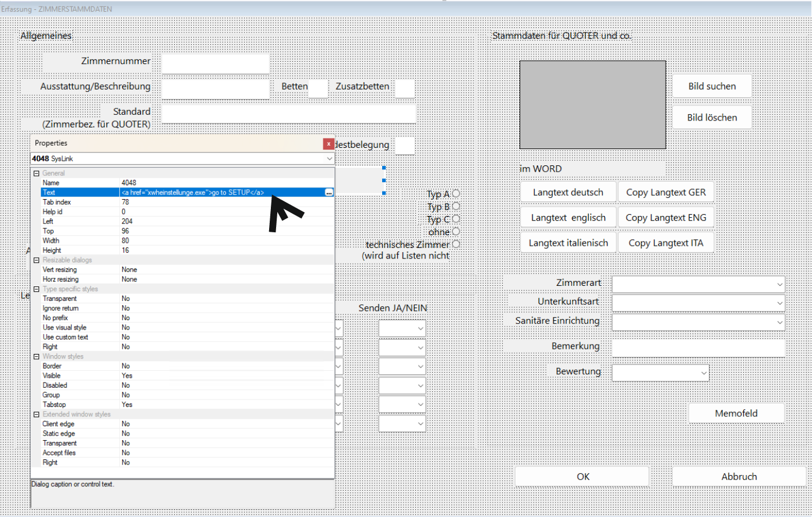Select the Static edge property row
Screen dimensions: 812x517
(183, 433)
